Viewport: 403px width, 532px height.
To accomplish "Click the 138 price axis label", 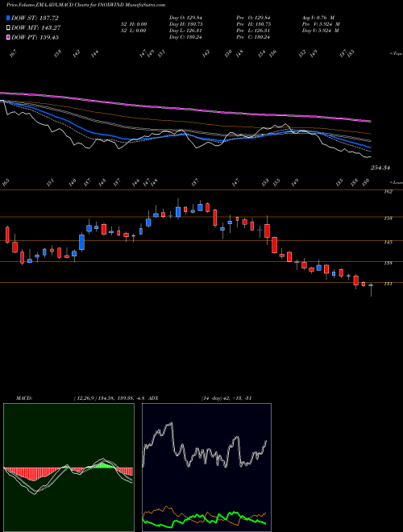I will [x=388, y=263].
